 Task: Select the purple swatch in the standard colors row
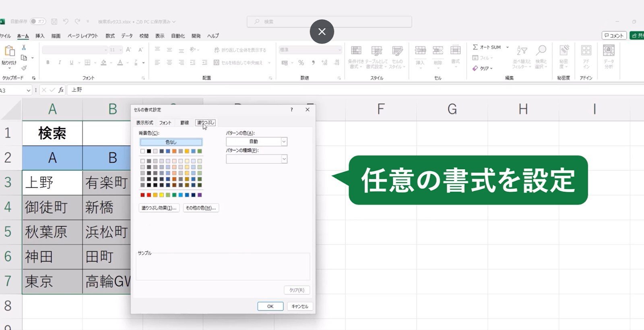coord(200,195)
